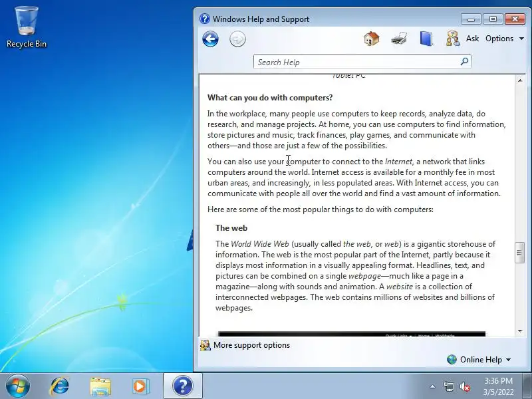Browse Help using the blue book icon
The width and height of the screenshot is (532, 399).
(x=426, y=39)
